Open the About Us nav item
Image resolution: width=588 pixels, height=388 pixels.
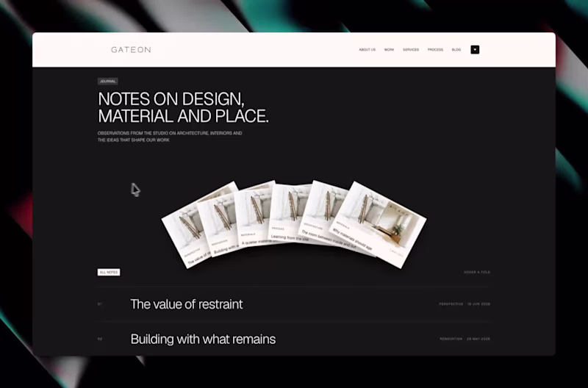[x=367, y=49]
